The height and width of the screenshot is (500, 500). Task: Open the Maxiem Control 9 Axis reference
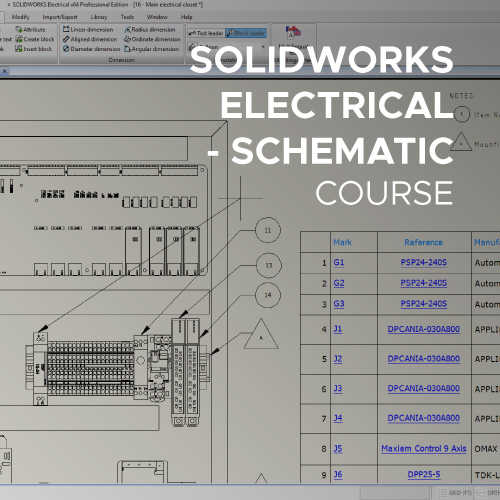tap(424, 449)
